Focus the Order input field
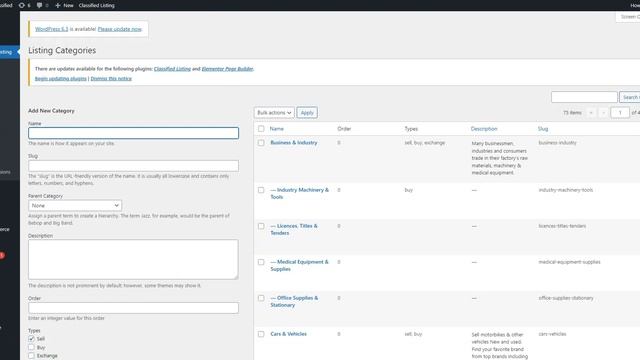This screenshot has width=640, height=360. pos(133,308)
